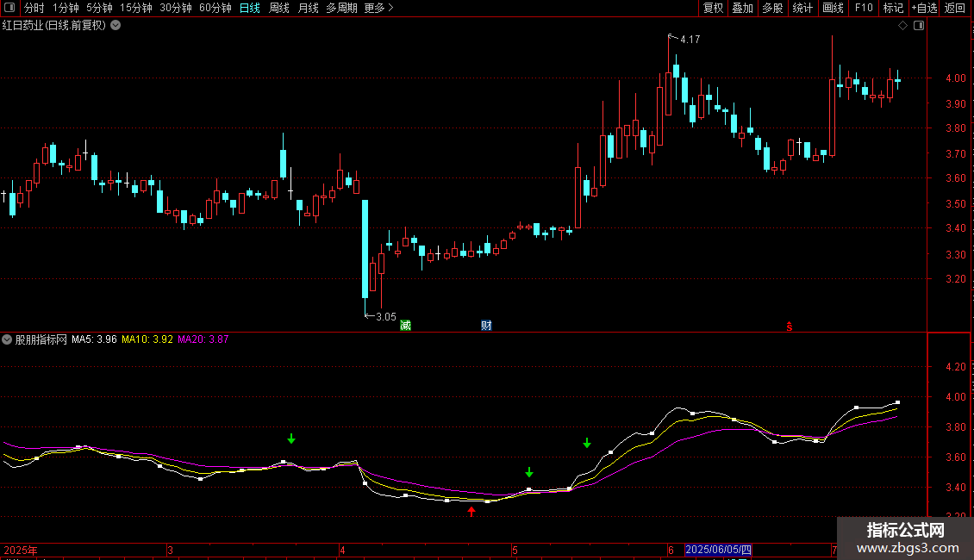Click the 4.20 indicator axis label

point(955,367)
